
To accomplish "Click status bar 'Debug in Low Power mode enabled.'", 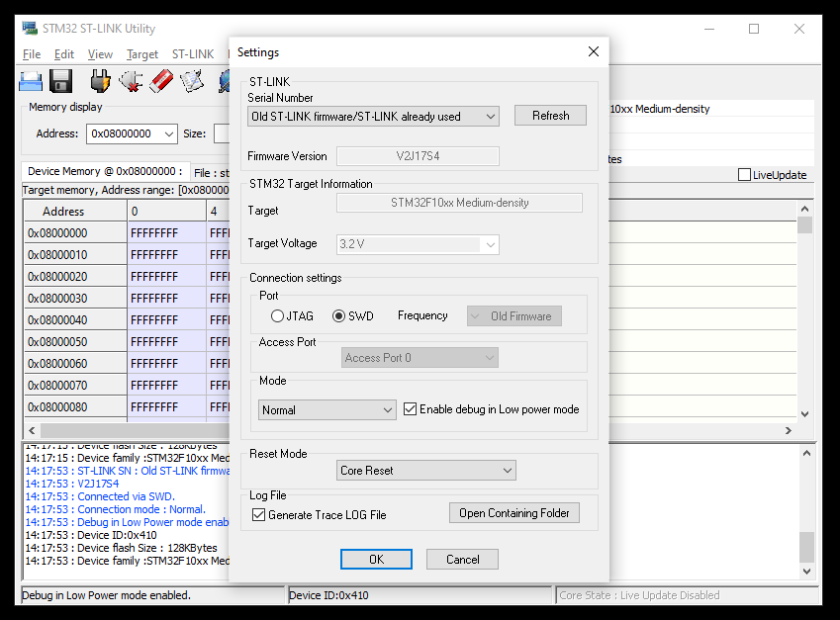I will tap(152, 595).
